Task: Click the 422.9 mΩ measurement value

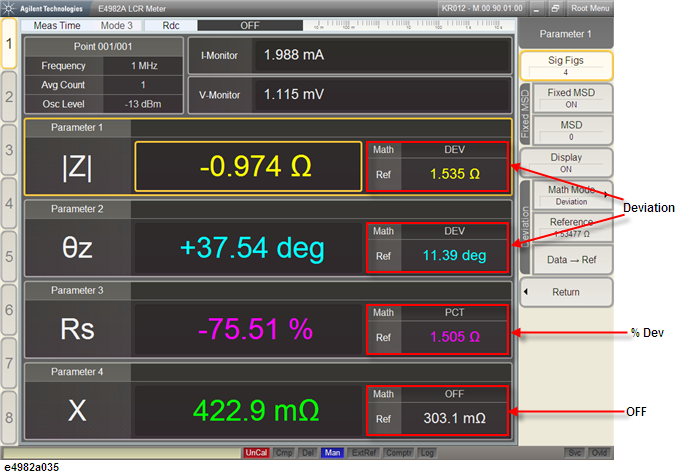Action: [x=248, y=411]
